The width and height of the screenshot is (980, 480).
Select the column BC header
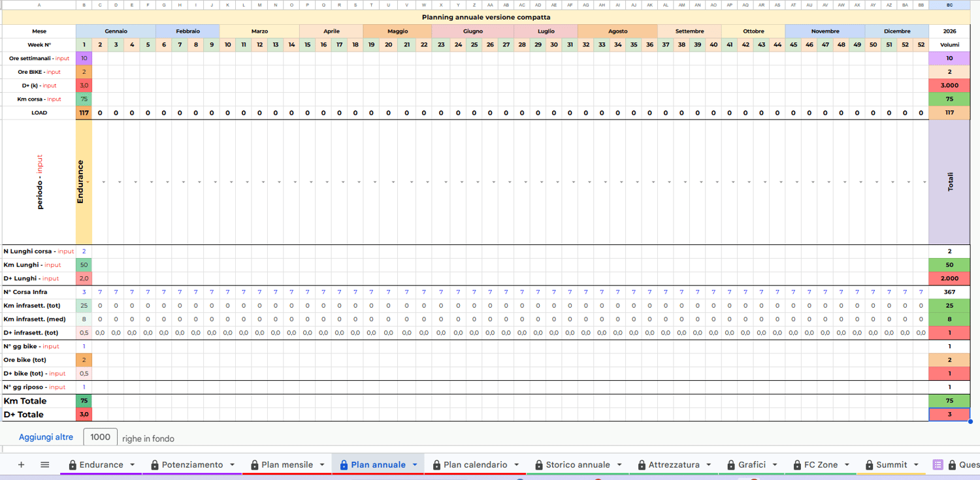pos(949,5)
